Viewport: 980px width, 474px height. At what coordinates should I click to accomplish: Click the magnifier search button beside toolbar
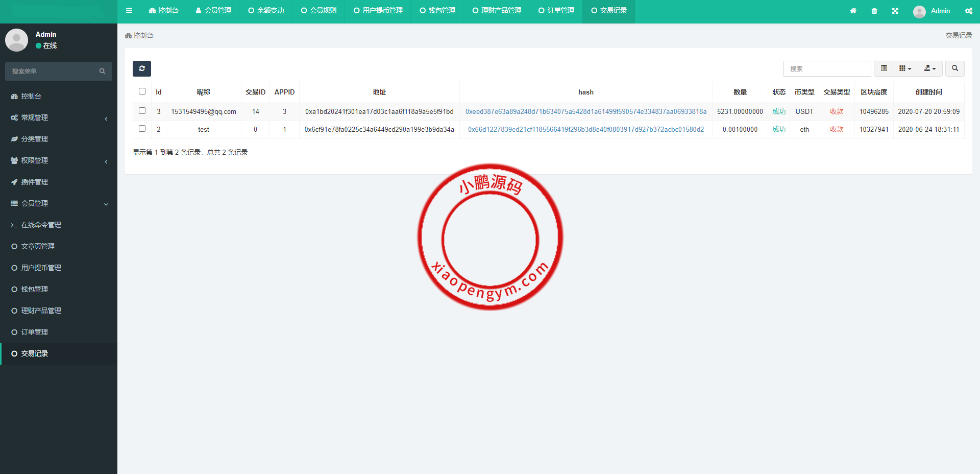954,68
